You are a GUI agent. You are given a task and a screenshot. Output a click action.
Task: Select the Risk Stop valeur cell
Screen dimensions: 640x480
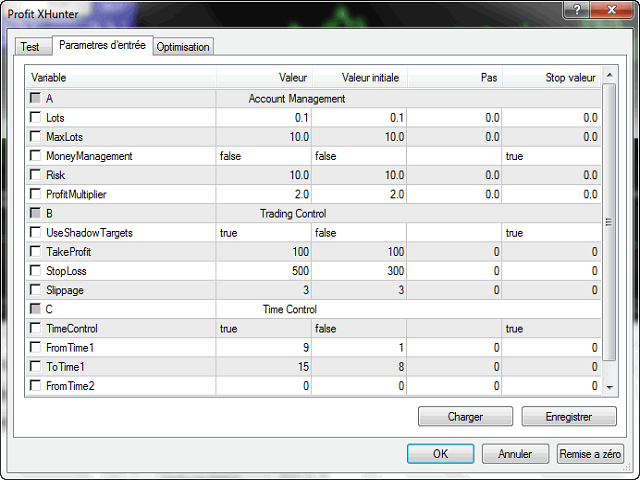(551, 175)
